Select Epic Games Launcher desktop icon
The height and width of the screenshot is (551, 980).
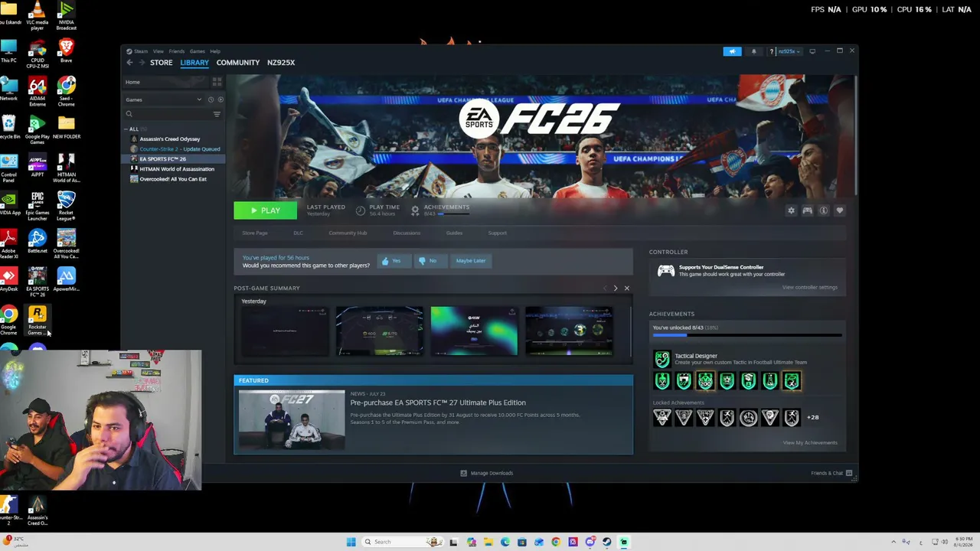tap(38, 207)
